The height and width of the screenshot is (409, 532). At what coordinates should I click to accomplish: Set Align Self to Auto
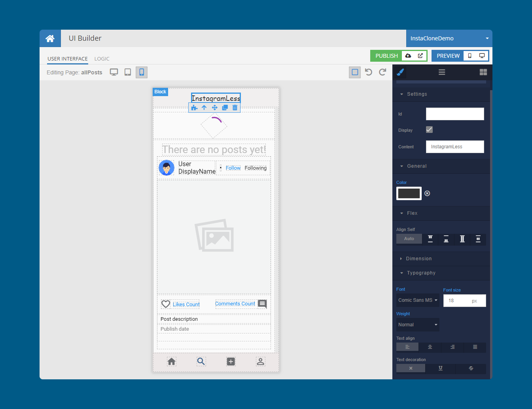click(x=409, y=239)
